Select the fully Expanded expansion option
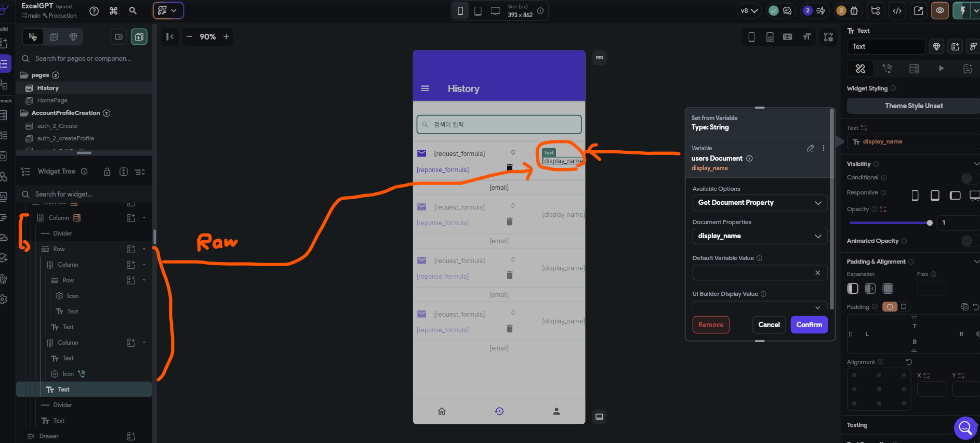This screenshot has height=443, width=980. coord(888,289)
